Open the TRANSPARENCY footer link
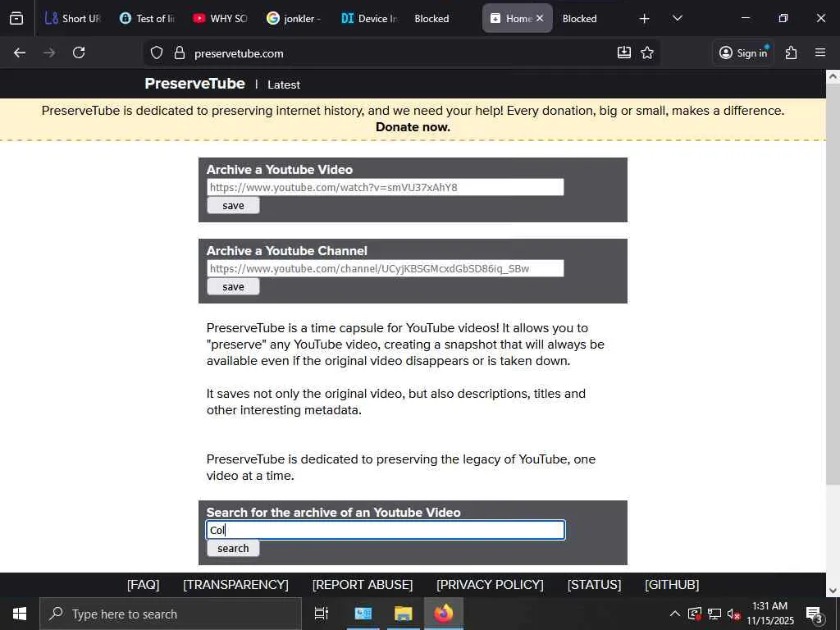The image size is (840, 630). click(x=235, y=584)
